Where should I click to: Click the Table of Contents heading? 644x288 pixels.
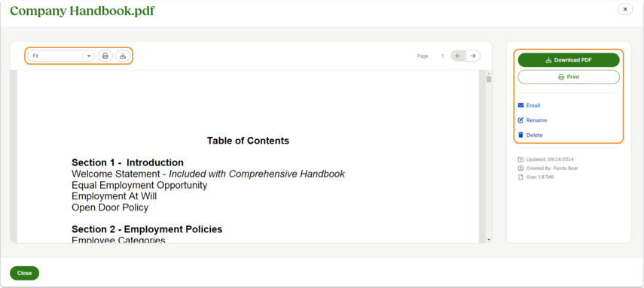pyautogui.click(x=248, y=141)
